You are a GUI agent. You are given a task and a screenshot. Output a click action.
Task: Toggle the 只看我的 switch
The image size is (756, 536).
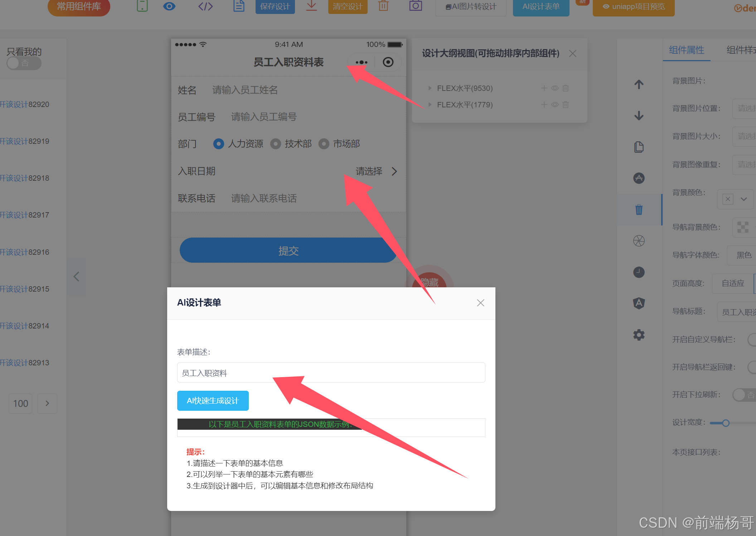point(24,63)
